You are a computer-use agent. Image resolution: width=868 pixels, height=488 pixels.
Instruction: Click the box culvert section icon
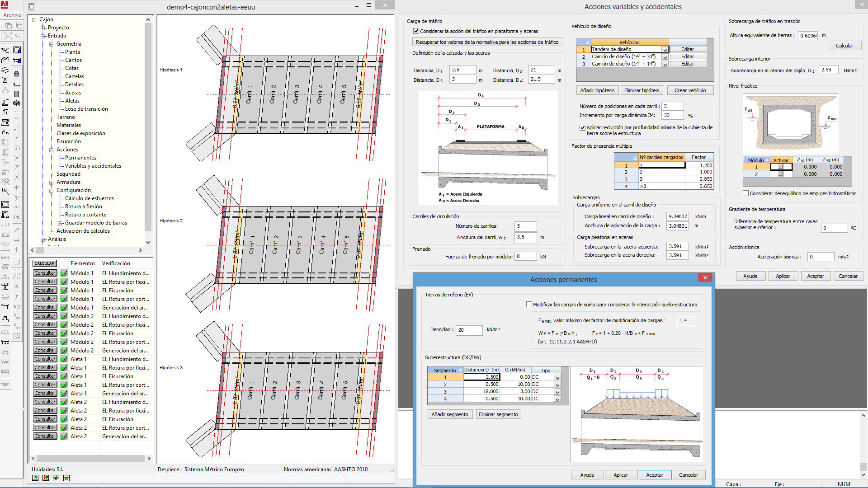point(5,205)
